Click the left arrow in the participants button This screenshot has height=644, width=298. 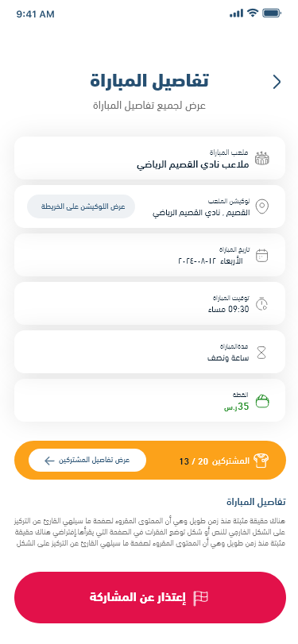point(49,461)
